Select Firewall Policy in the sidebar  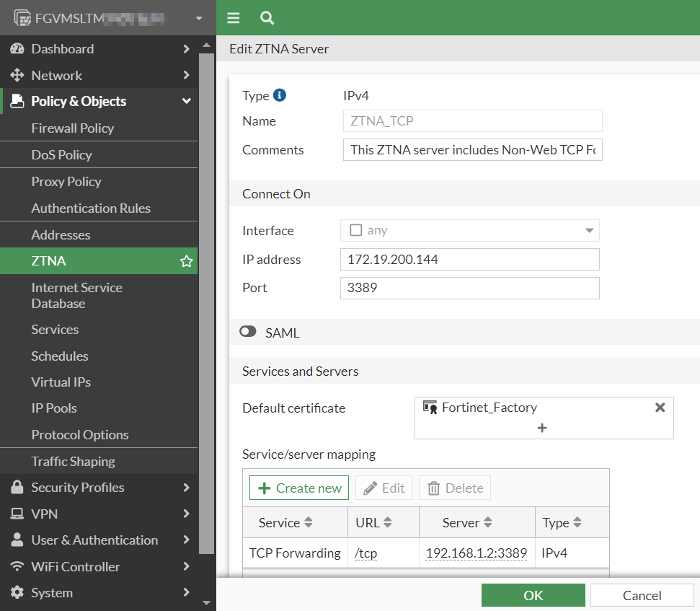coord(73,128)
